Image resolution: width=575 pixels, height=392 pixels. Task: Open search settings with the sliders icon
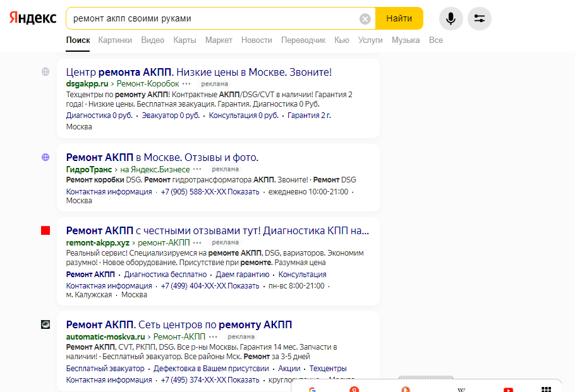tap(480, 18)
